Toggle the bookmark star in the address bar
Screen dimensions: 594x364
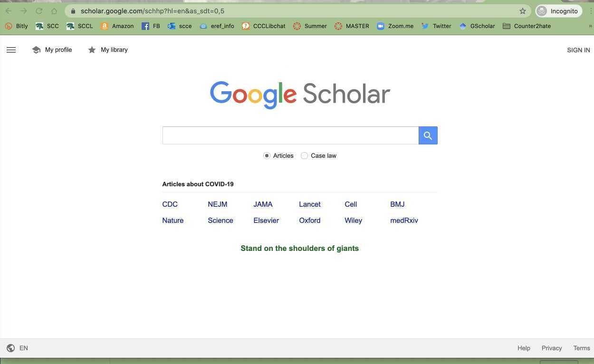tap(522, 10)
